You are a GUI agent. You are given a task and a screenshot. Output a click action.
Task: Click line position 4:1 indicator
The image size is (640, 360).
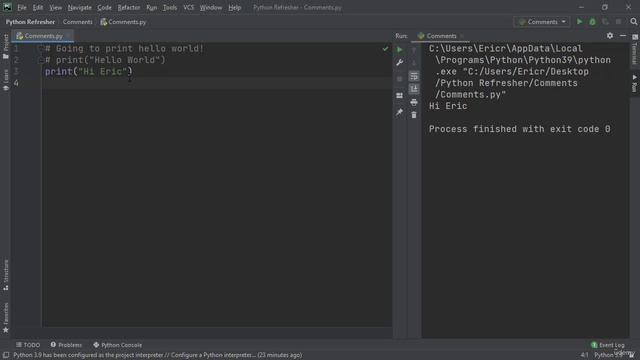tap(584, 355)
